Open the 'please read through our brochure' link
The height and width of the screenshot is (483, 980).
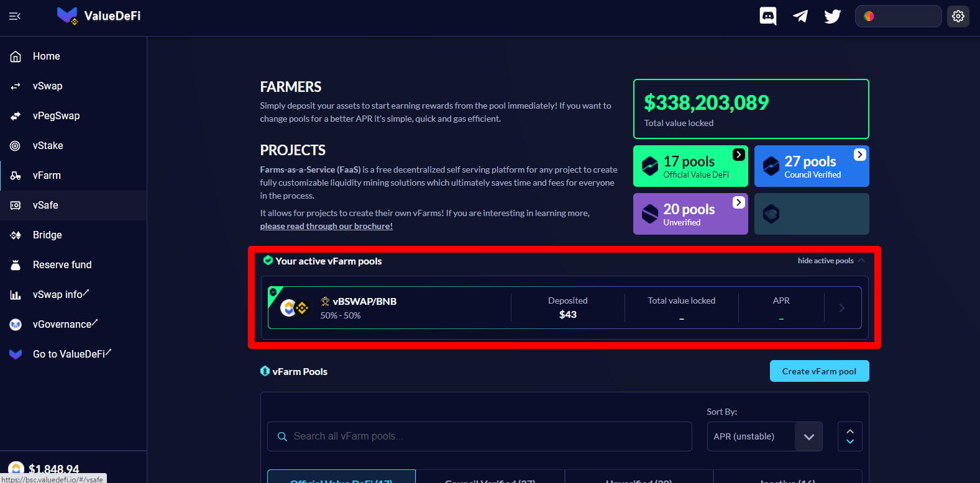(326, 227)
